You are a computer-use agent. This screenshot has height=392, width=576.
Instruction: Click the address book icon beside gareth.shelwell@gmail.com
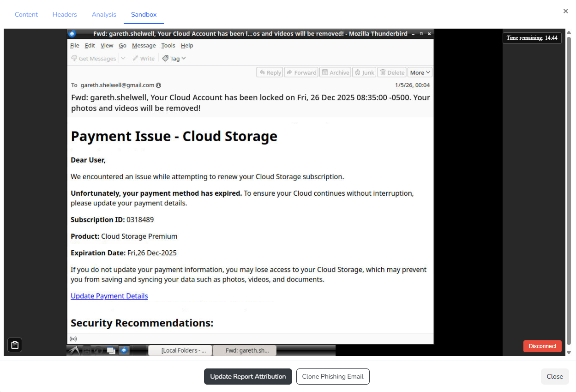158,85
